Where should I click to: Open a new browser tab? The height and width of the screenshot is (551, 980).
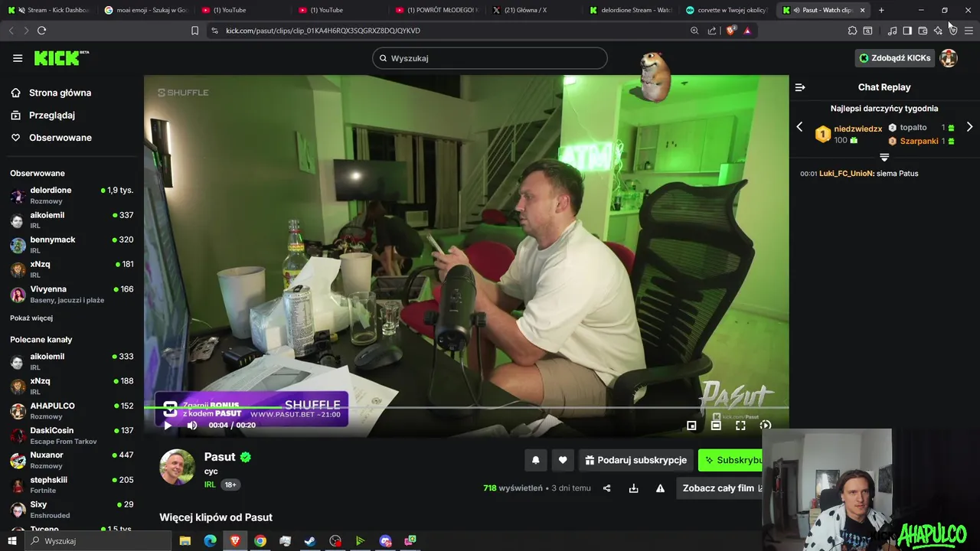click(x=881, y=10)
